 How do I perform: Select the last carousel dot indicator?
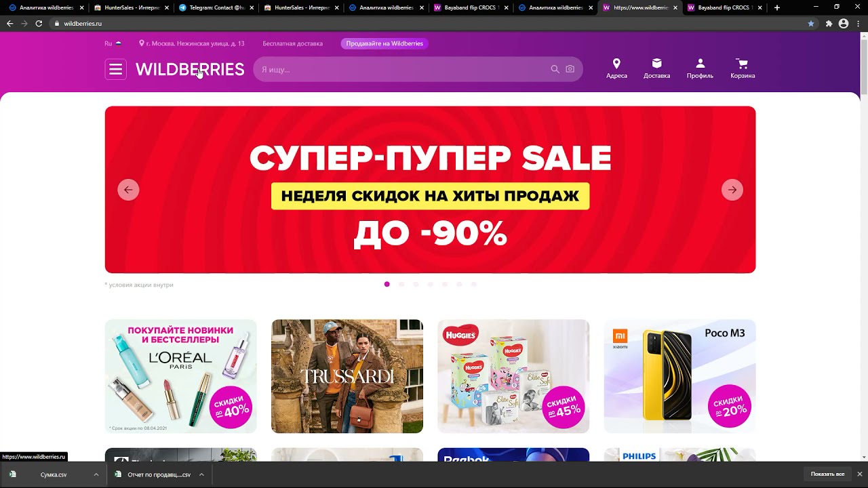(x=474, y=285)
